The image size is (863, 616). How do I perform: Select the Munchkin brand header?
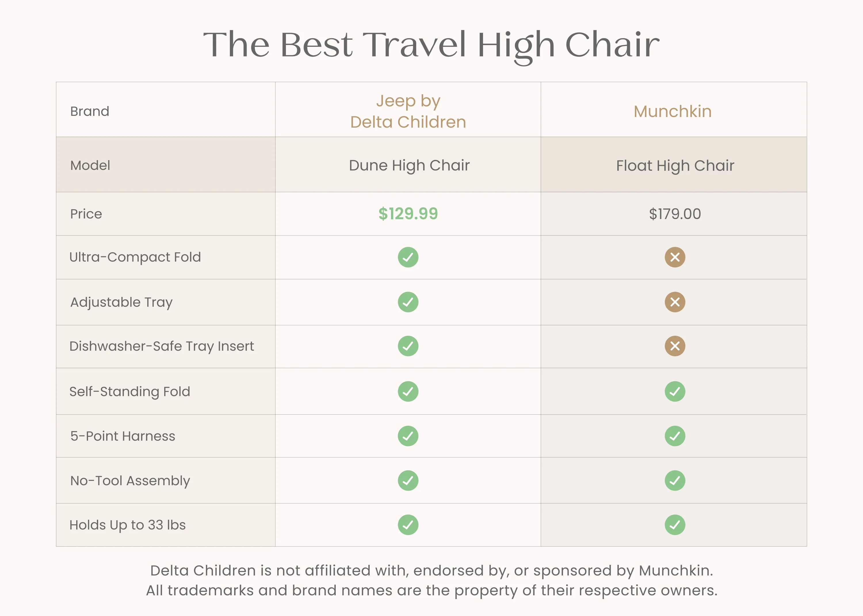pos(673,112)
